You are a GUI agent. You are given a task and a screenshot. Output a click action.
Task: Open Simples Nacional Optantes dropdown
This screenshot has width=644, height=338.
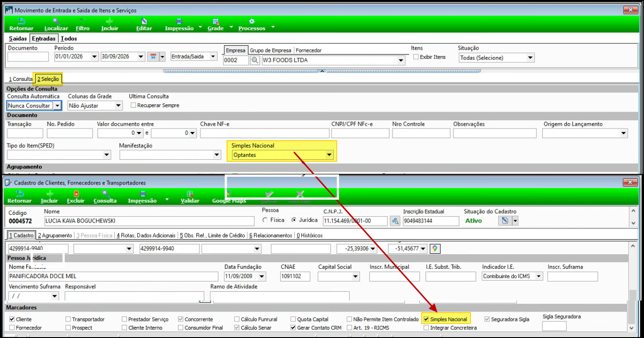click(329, 155)
